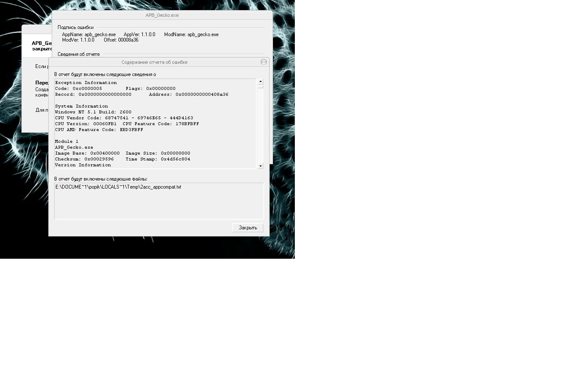Click the Закрыть button

click(x=248, y=228)
